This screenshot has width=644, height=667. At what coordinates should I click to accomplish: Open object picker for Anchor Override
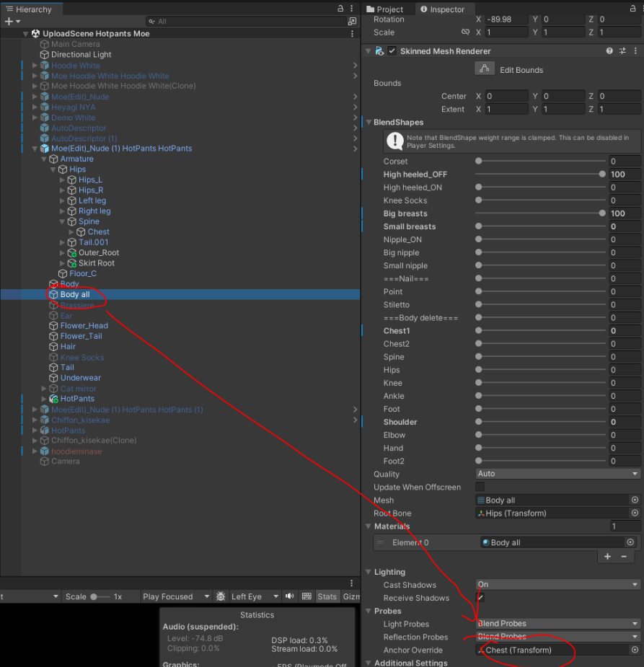pos(635,650)
